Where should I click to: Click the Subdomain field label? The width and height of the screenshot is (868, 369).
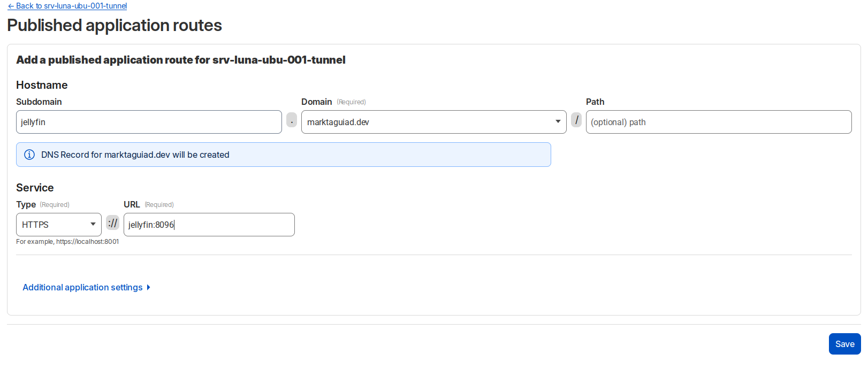39,102
